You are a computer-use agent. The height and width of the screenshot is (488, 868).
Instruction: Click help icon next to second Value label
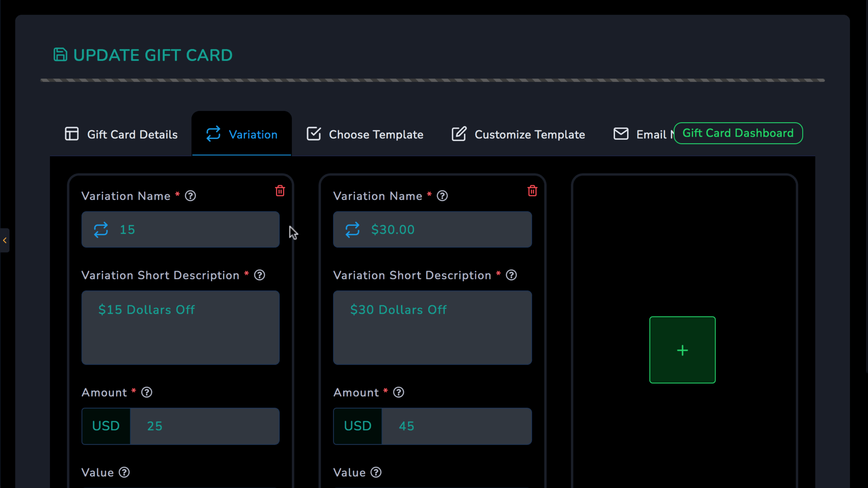[376, 472]
